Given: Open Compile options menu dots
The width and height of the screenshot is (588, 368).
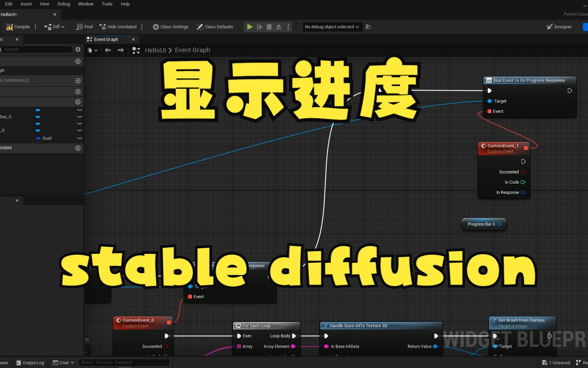Looking at the screenshot, I should [35, 27].
